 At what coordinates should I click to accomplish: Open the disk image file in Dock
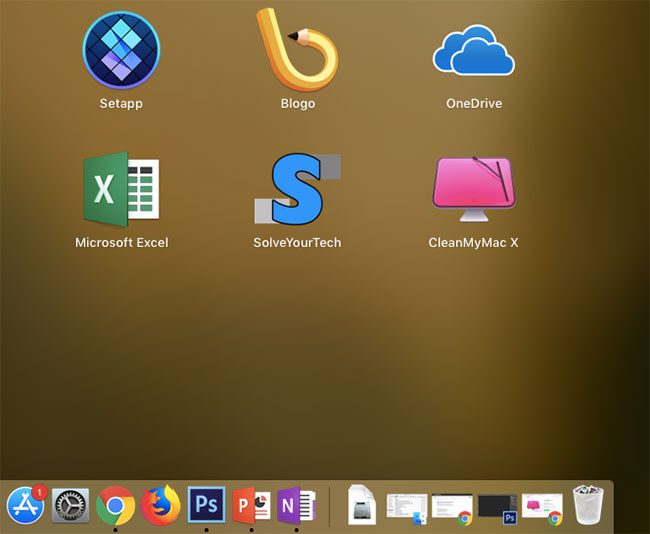(x=362, y=507)
